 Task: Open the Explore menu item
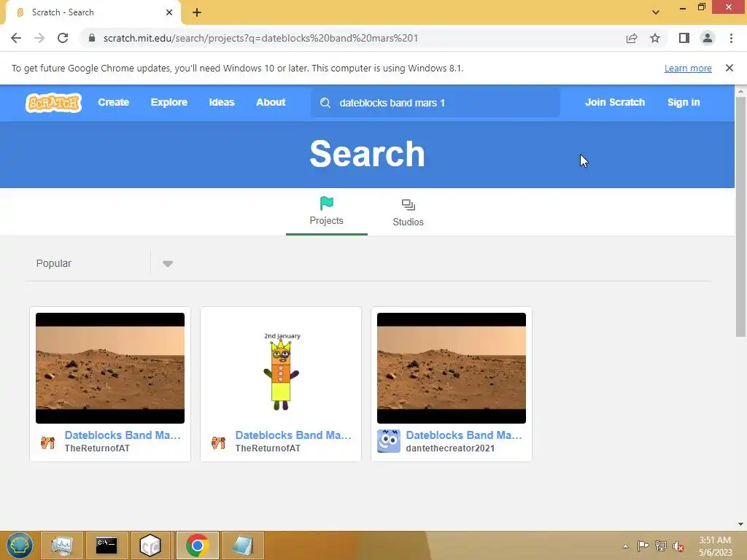(x=169, y=102)
